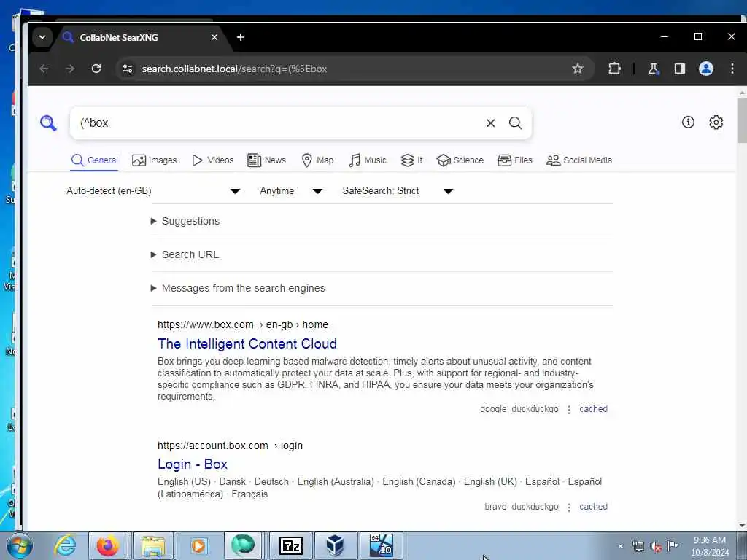747x560 pixels.
Task: Open Windows Media Player from taskbar
Action: pyautogui.click(x=198, y=545)
